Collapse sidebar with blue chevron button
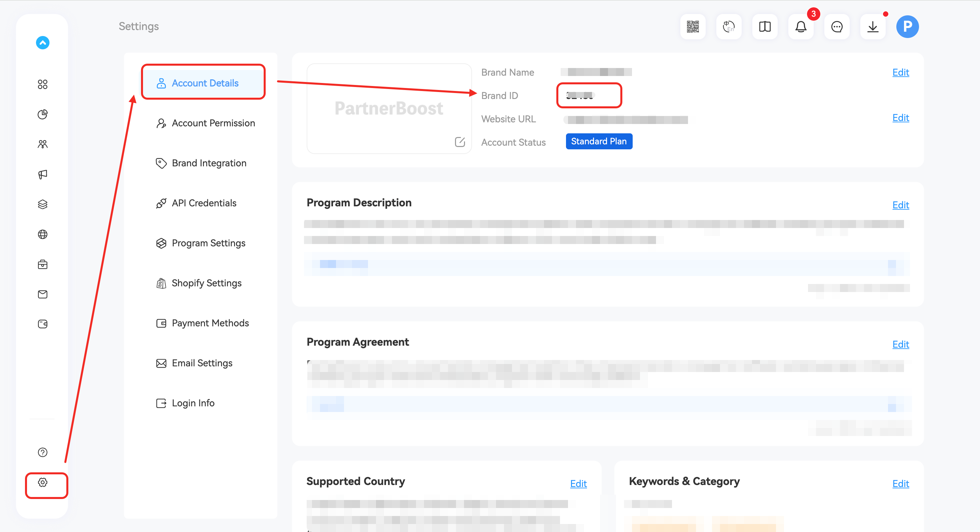Viewport: 980px width, 532px height. 43,43
